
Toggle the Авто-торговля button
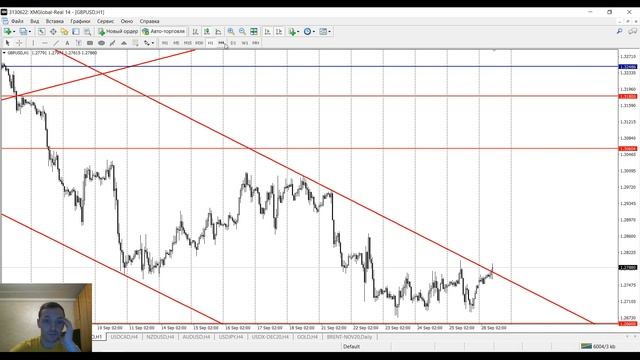pyautogui.click(x=163, y=31)
